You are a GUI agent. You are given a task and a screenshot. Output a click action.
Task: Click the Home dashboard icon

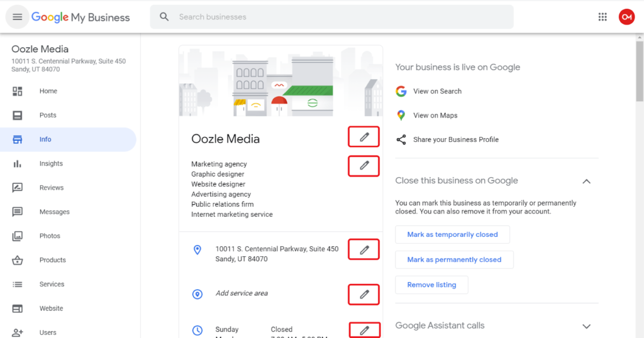point(17,91)
